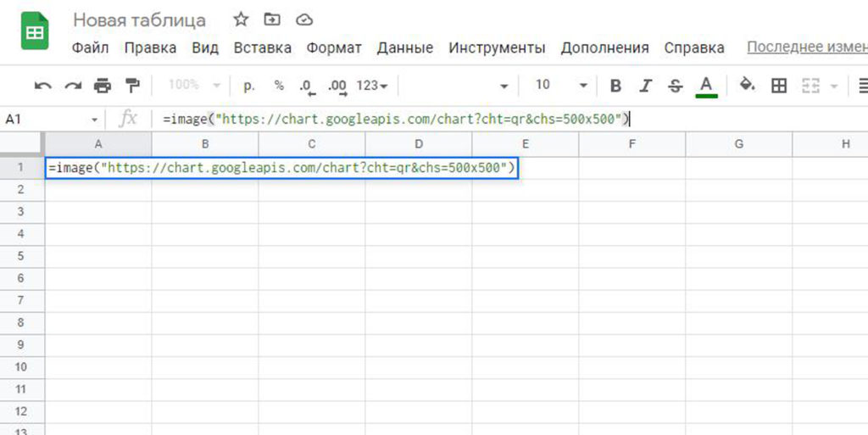
Task: Click the Redo arrow icon
Action: [73, 86]
